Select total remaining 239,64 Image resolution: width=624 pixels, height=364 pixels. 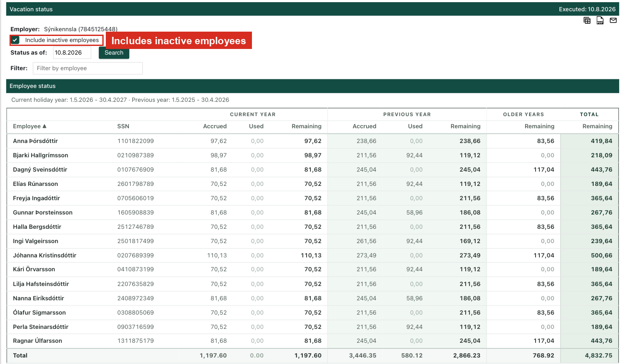click(x=601, y=241)
